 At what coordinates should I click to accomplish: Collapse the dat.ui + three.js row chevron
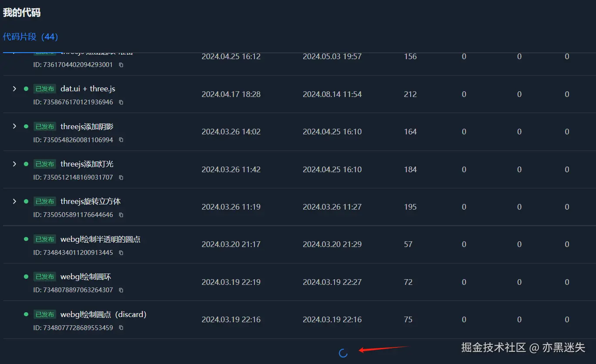tap(14, 88)
